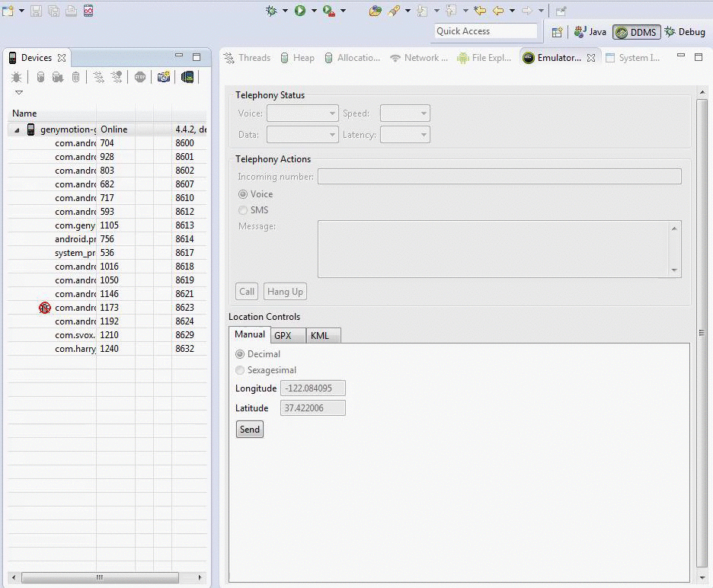The image size is (713, 588).
Task: Select the SMS radio button
Action: [243, 210]
